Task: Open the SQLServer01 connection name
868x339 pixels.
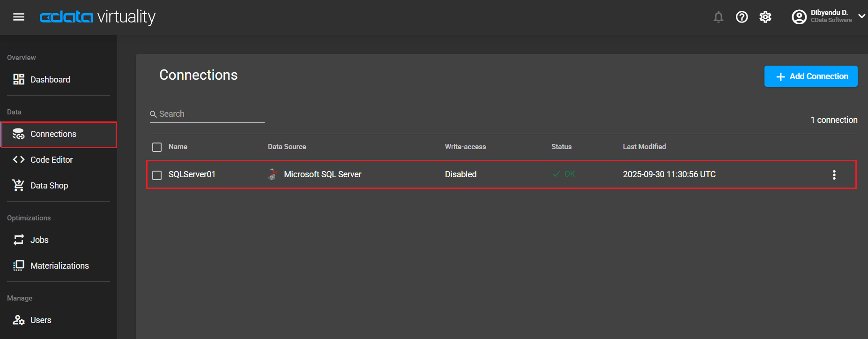Action: point(192,174)
